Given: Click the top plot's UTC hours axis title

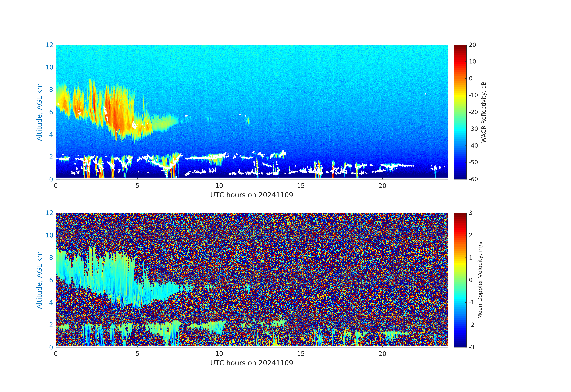Looking at the screenshot, I should 252,195.
